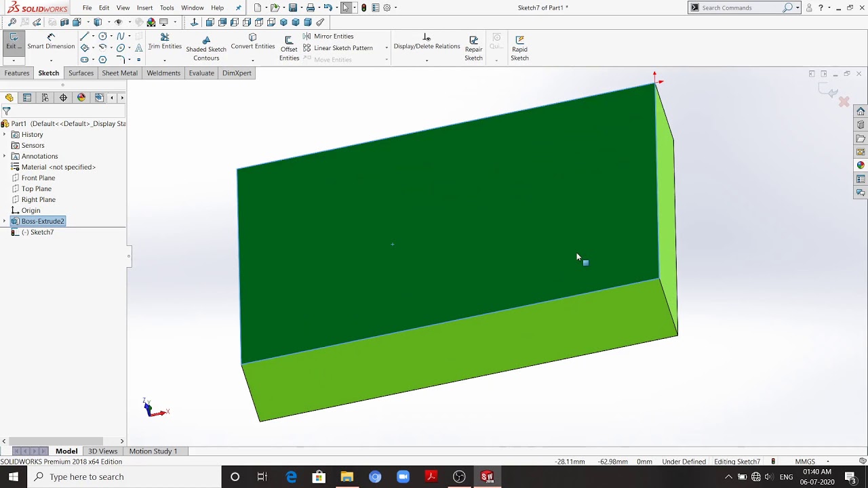Image resolution: width=868 pixels, height=488 pixels.
Task: Open the SOLIDWORKS Resources home icon
Action: click(x=861, y=111)
